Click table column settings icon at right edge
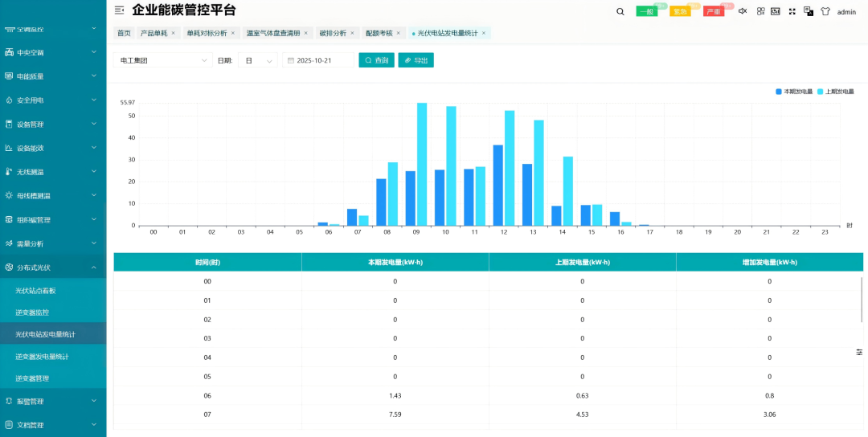 pyautogui.click(x=859, y=352)
